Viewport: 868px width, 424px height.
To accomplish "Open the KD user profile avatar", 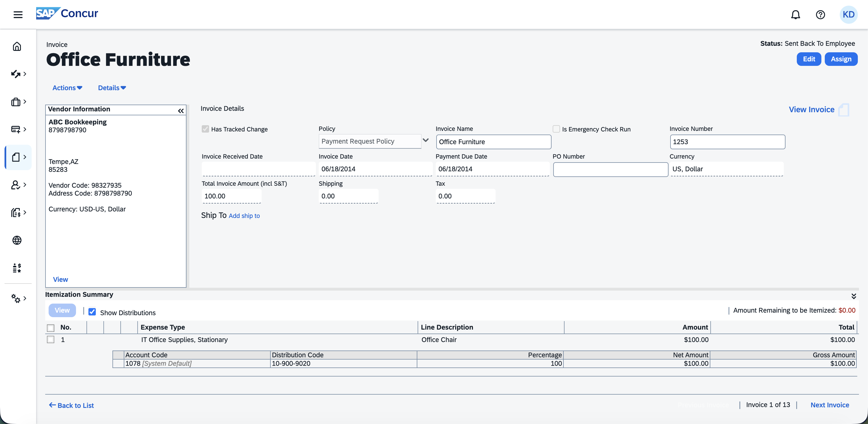I will (x=848, y=14).
